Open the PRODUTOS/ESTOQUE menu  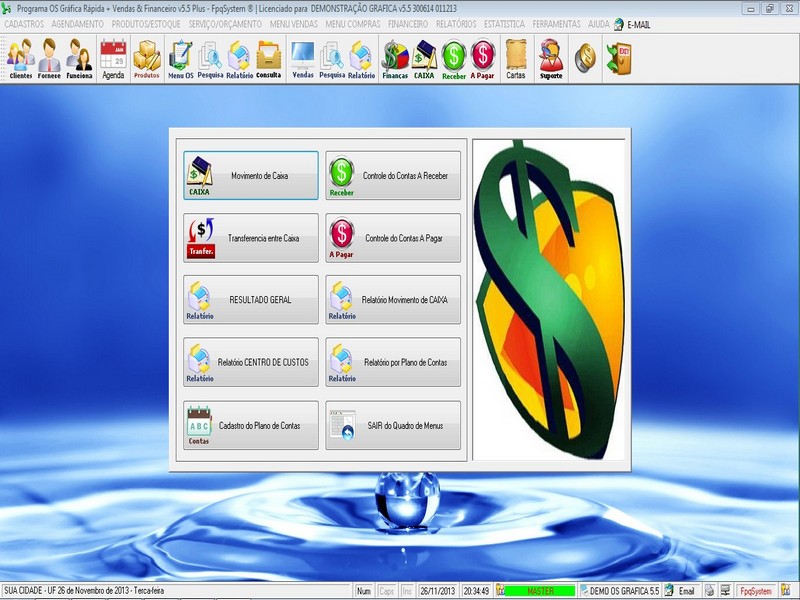(x=146, y=24)
